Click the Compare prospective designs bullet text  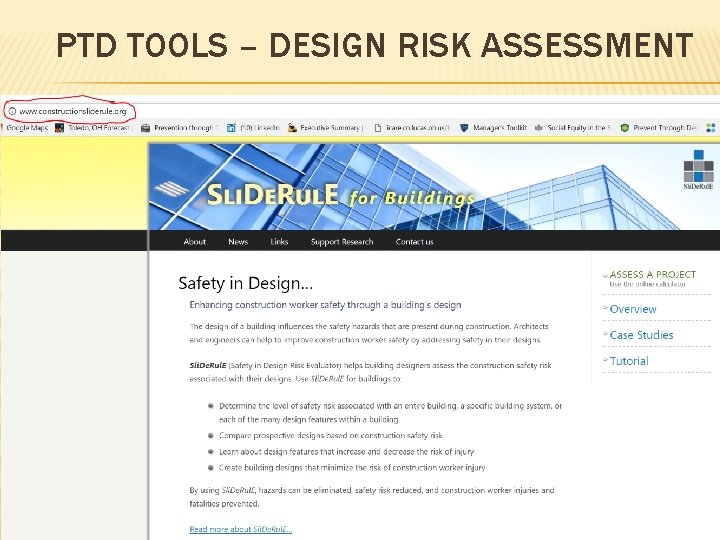[x=331, y=435]
